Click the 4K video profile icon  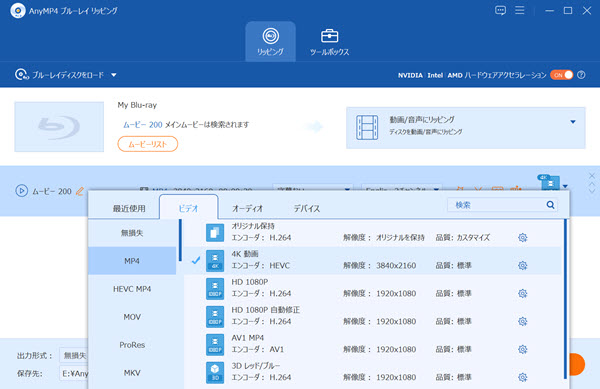point(215,260)
